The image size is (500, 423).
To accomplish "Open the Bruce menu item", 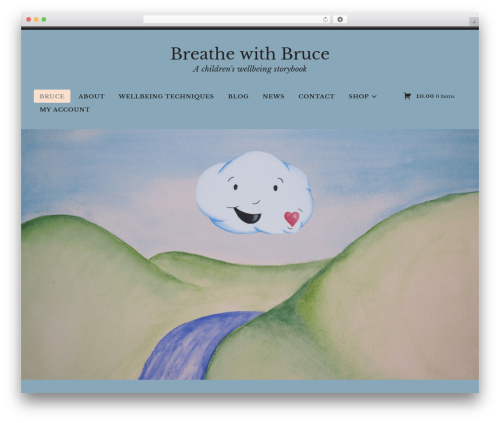I will (52, 96).
